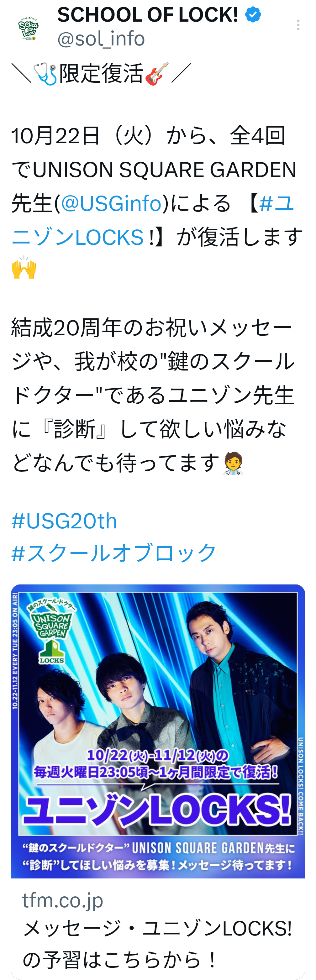Tap the 10/22-11/12 date text in the banner
Image resolution: width=316 pixels, height=980 pixels.
(158, 756)
